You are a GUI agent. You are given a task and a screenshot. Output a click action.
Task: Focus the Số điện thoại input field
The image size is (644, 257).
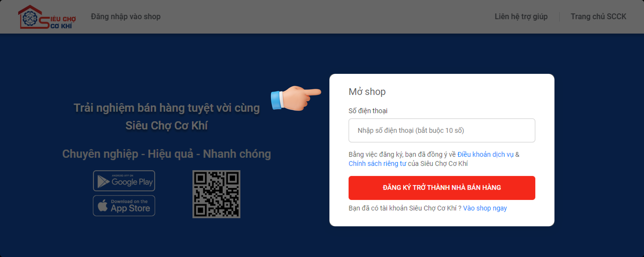point(442,130)
